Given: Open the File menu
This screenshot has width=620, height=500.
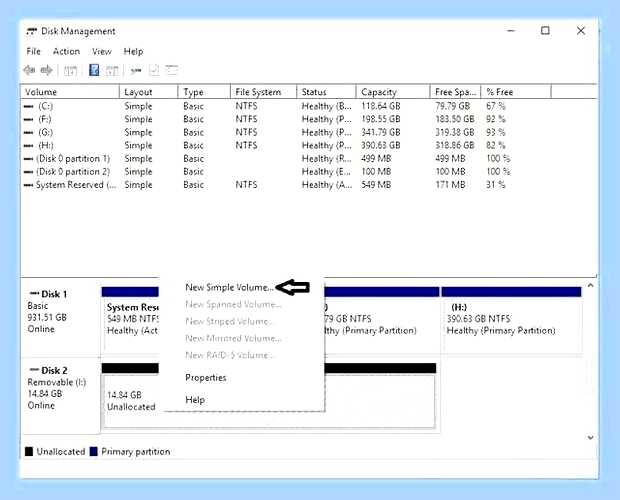Looking at the screenshot, I should 33,51.
